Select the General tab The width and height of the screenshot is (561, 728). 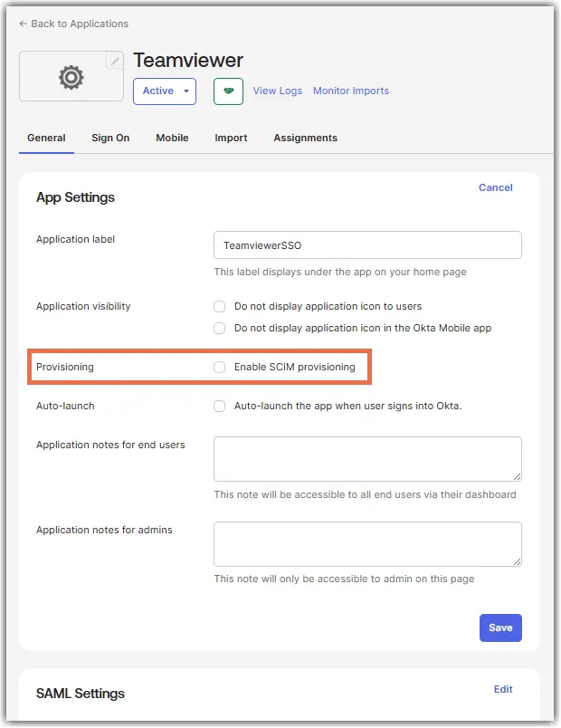click(x=46, y=138)
